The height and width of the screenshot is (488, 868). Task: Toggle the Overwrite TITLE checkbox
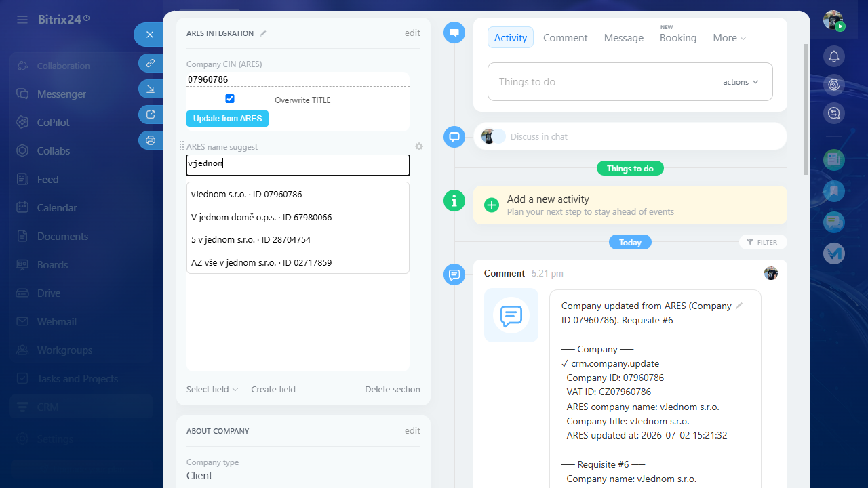click(x=230, y=99)
